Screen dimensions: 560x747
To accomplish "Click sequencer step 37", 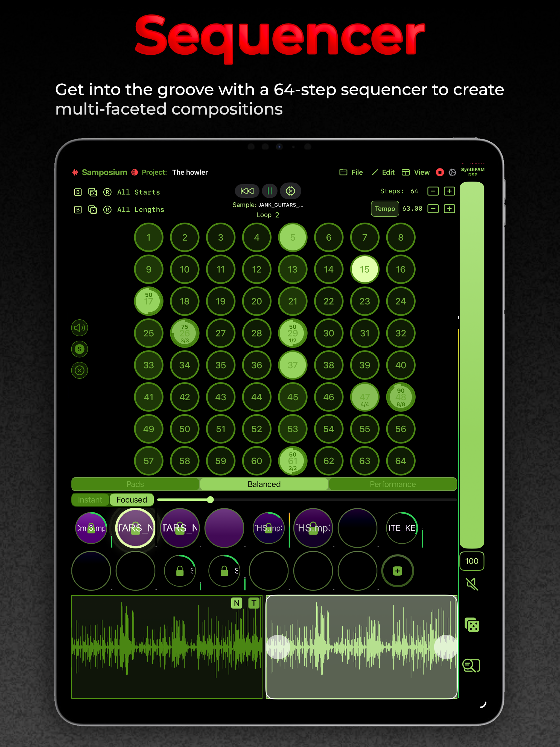I will click(293, 365).
